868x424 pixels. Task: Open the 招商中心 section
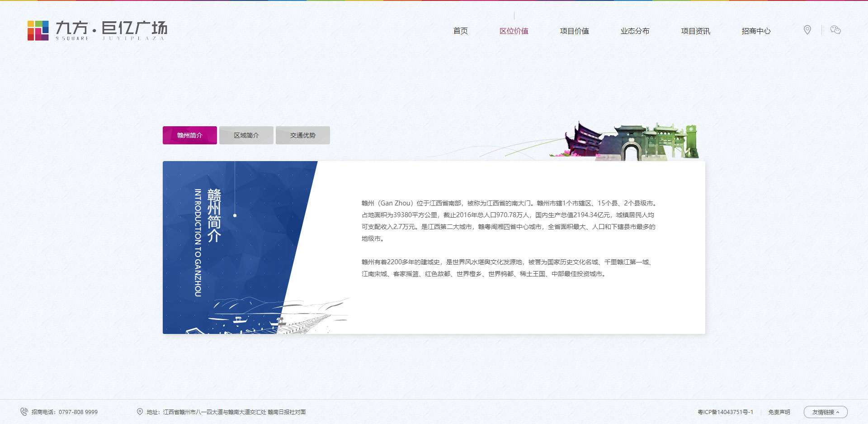(755, 31)
